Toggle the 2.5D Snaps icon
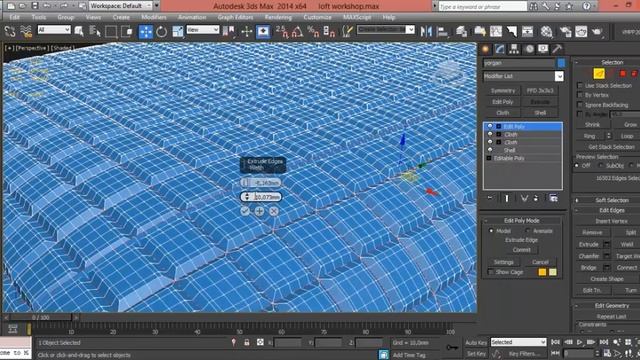This screenshot has width=640, height=360. coord(282,31)
